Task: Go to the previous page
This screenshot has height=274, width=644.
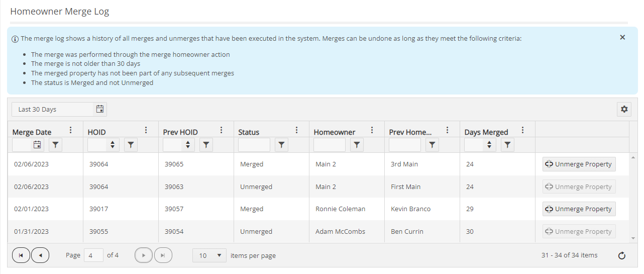Action: point(40,255)
